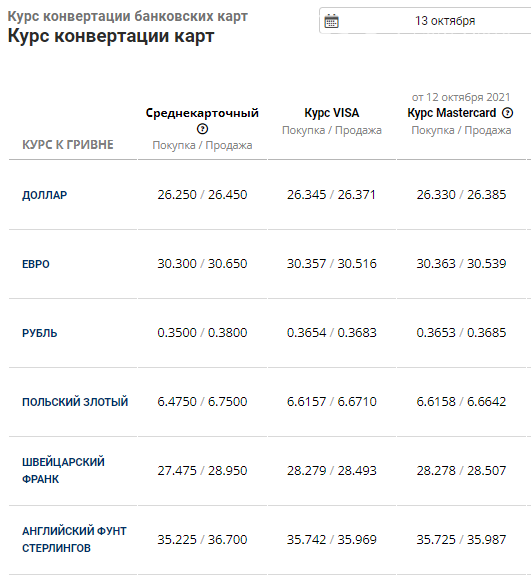
Task: Click the Курс Mastercard column header
Action: click(452, 113)
